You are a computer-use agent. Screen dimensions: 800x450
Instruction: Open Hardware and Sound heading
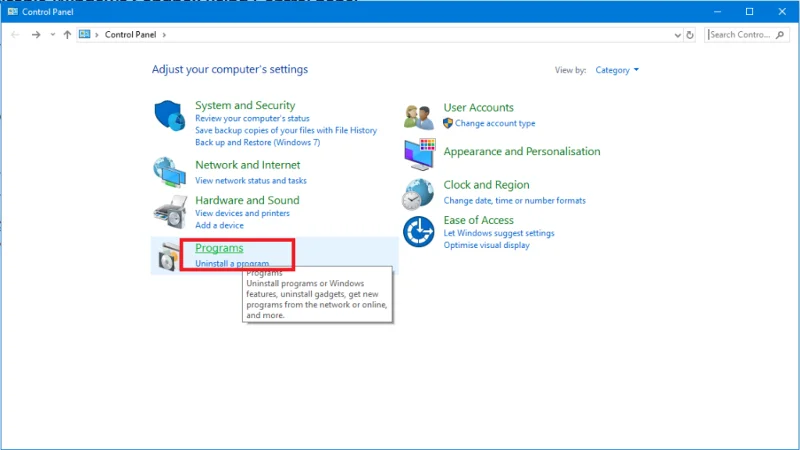tap(247, 200)
